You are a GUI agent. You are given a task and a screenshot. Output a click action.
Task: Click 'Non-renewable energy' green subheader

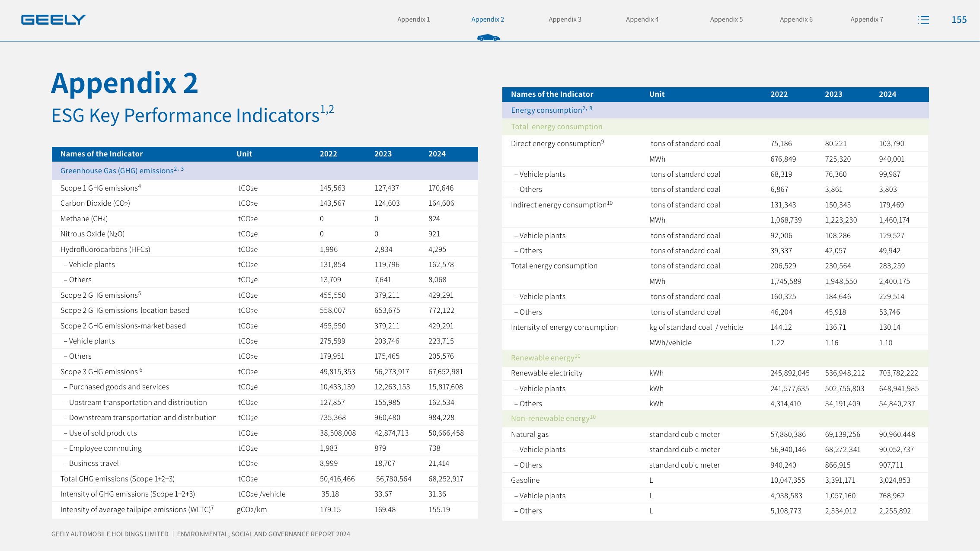click(553, 418)
